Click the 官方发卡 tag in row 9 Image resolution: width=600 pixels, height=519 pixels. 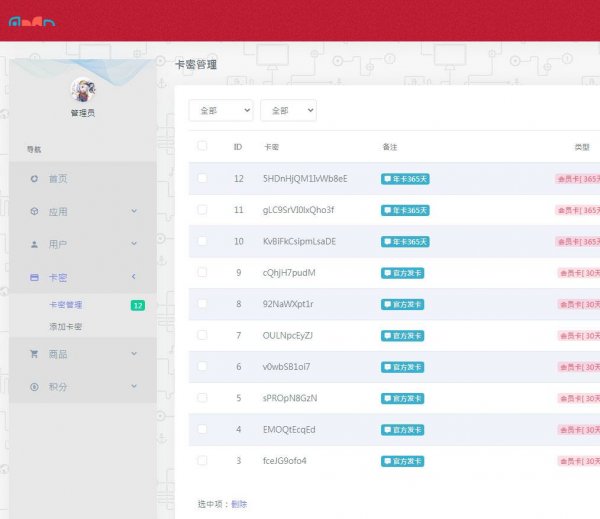pyautogui.click(x=402, y=273)
